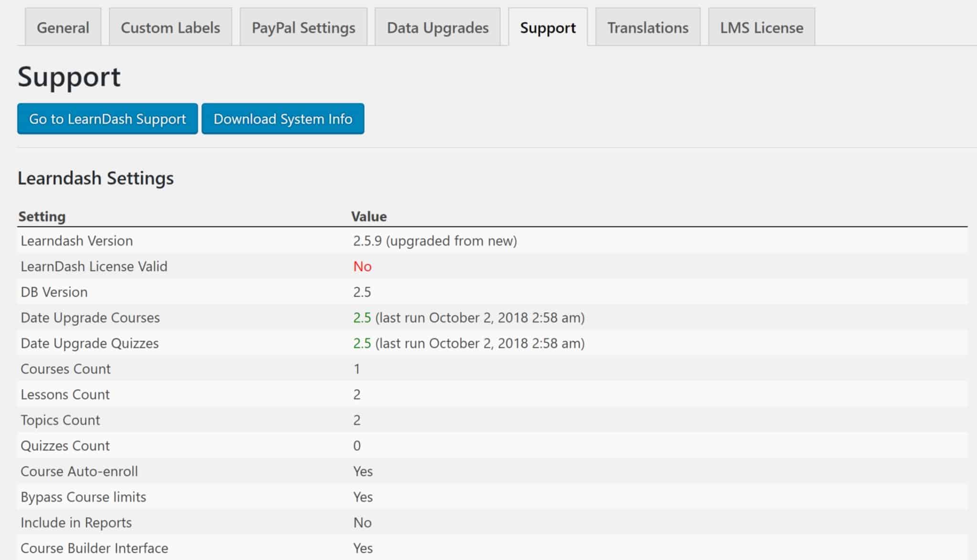Click the Learndash Version row value
Image resolution: width=977 pixels, height=560 pixels.
[435, 241]
